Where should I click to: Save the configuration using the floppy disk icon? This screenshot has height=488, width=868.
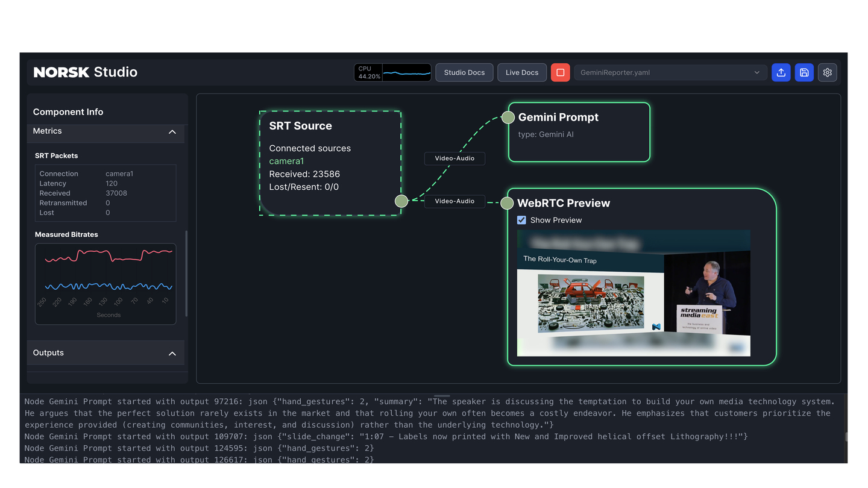[x=804, y=72]
